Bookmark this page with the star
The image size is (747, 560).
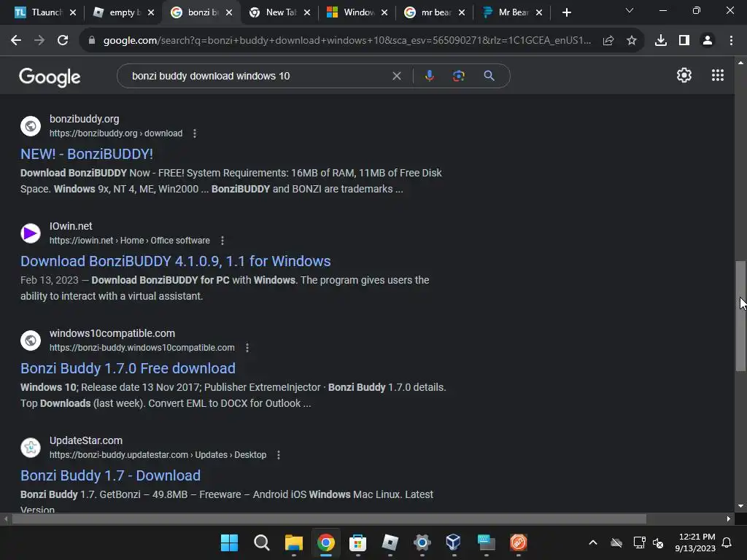coord(632,41)
